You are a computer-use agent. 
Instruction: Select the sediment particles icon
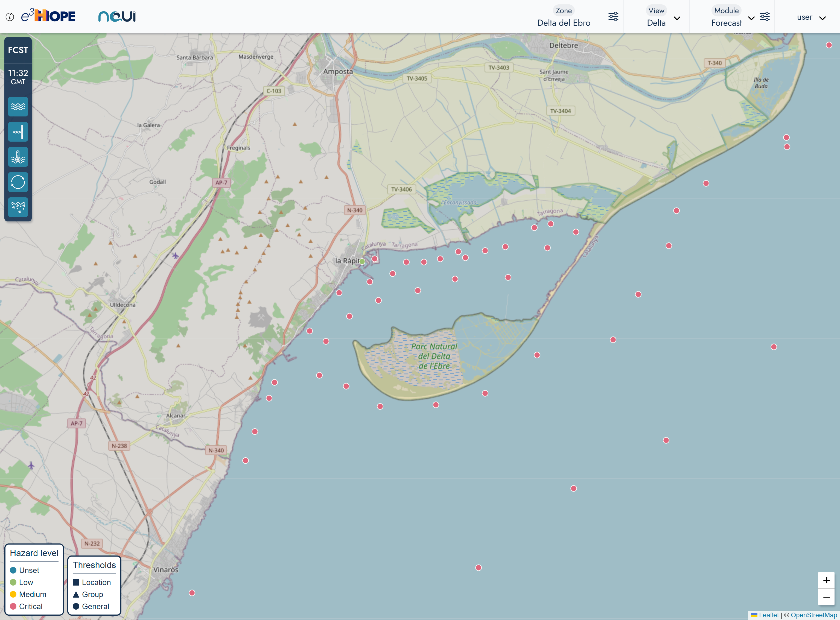(18, 207)
